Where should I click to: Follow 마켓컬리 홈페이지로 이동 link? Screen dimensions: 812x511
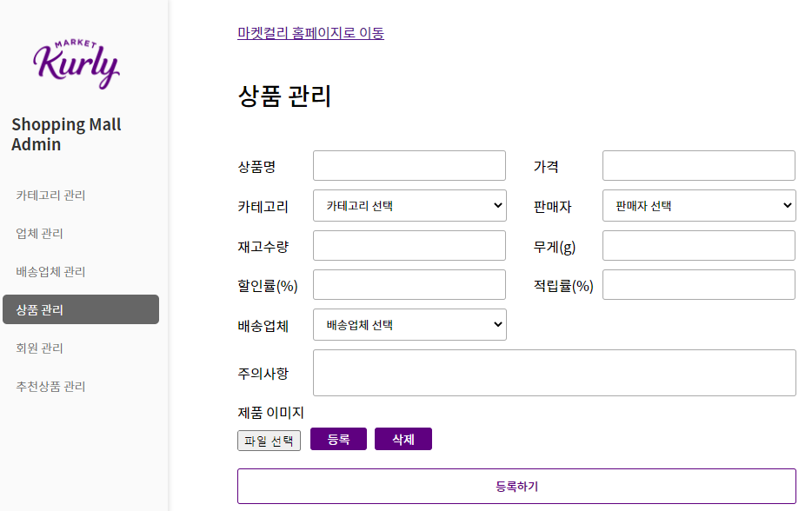(310, 33)
